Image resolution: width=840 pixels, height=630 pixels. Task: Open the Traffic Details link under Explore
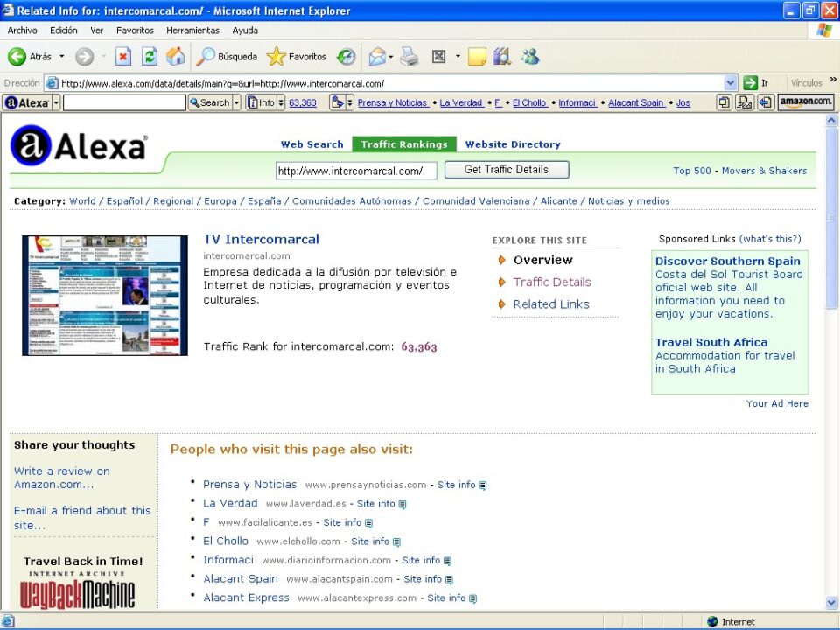(x=551, y=282)
